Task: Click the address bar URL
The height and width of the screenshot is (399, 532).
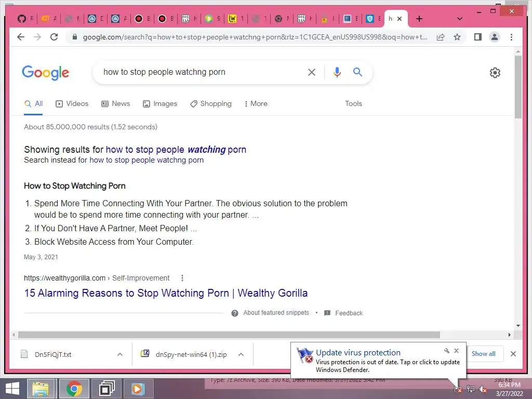Action: [x=255, y=37]
